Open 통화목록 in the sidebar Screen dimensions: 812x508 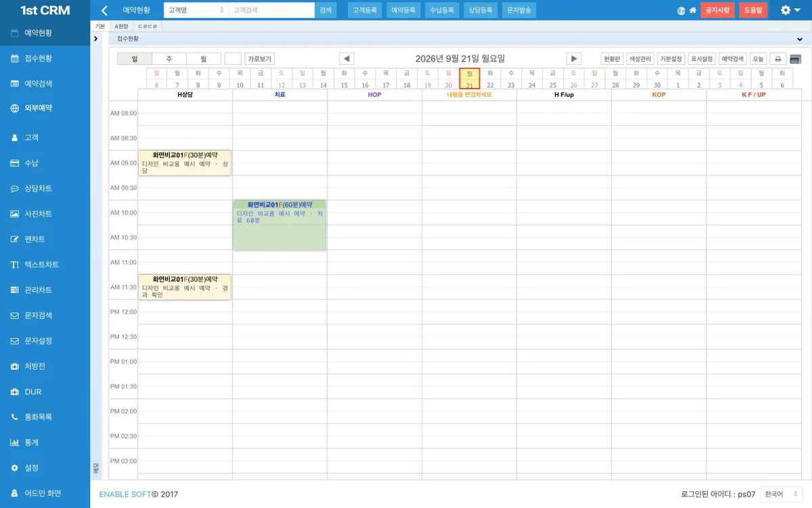(45, 417)
